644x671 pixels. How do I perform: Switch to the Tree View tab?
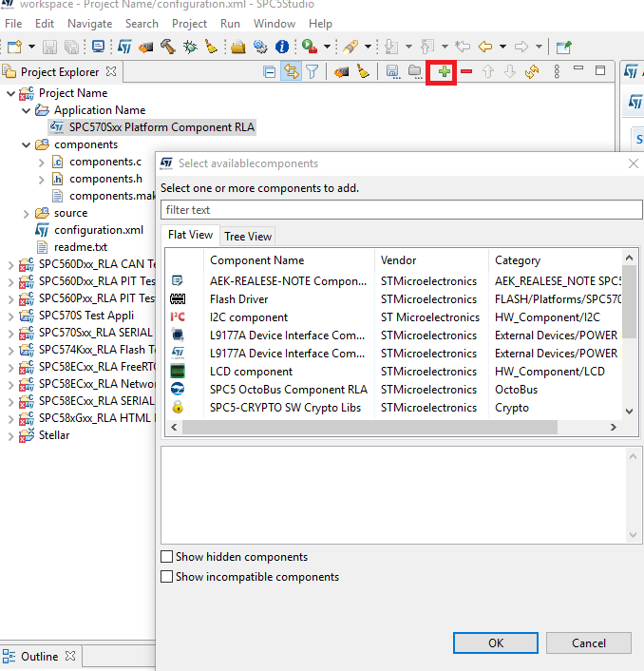click(x=248, y=237)
